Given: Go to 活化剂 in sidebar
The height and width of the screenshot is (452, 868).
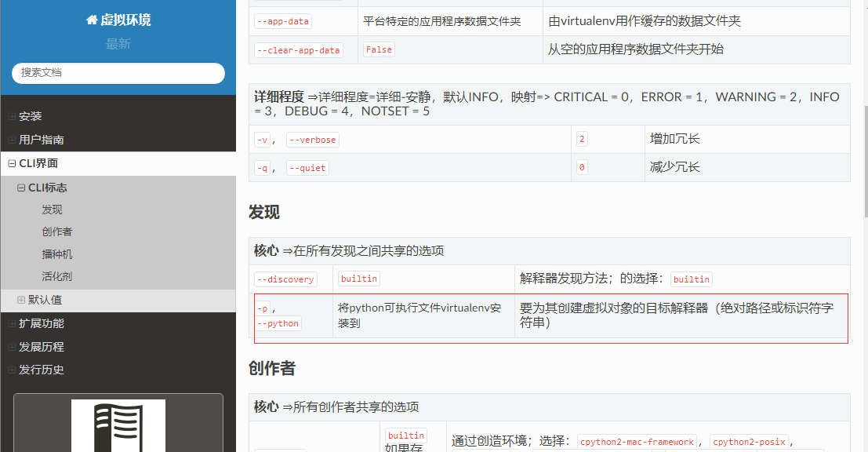Looking at the screenshot, I should [x=57, y=276].
